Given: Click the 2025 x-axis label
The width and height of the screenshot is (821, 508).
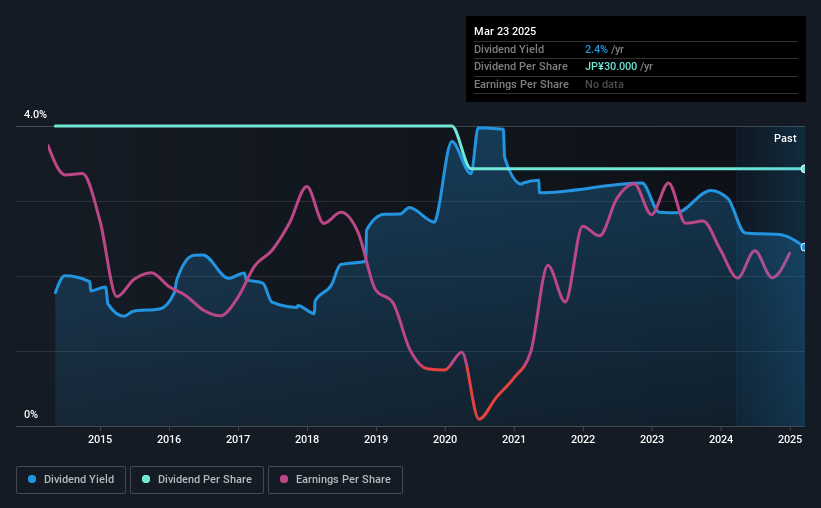Looking at the screenshot, I should coord(790,439).
